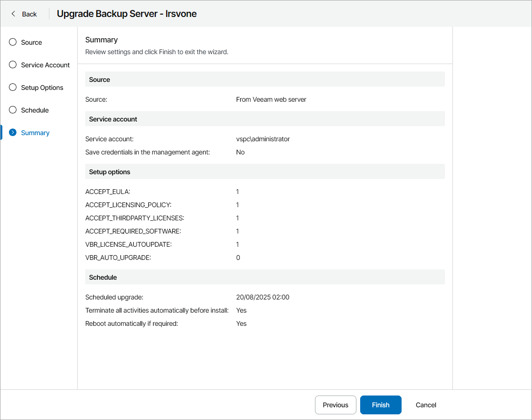This screenshot has height=420, width=532.
Task: Select the Source step circle
Action: point(13,42)
